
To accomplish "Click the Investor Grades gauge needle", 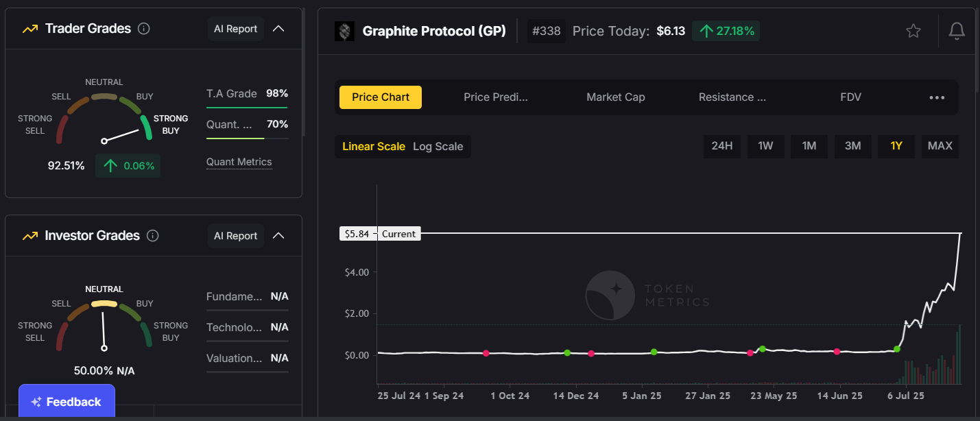I will coord(104,330).
